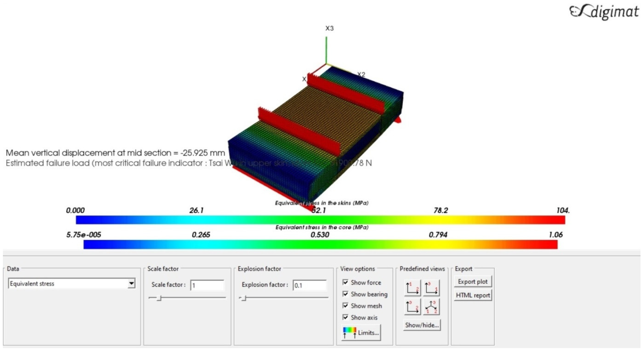Open the color Limits dialog

361,333
